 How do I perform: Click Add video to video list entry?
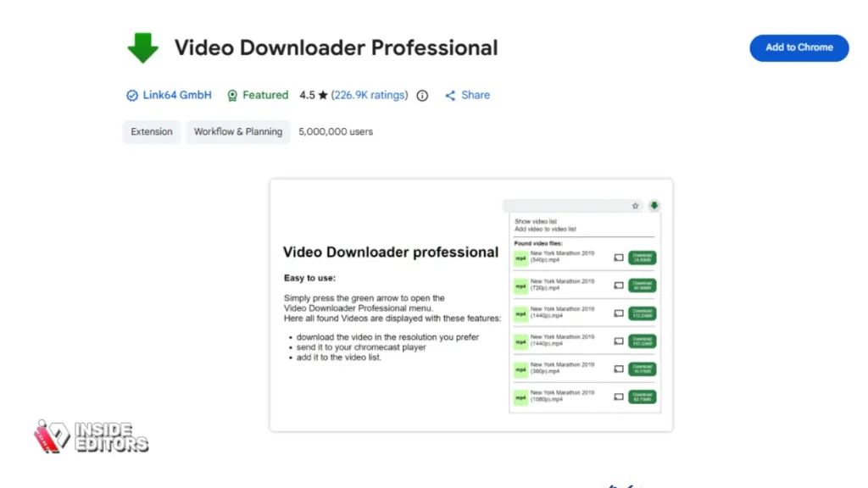click(x=545, y=229)
